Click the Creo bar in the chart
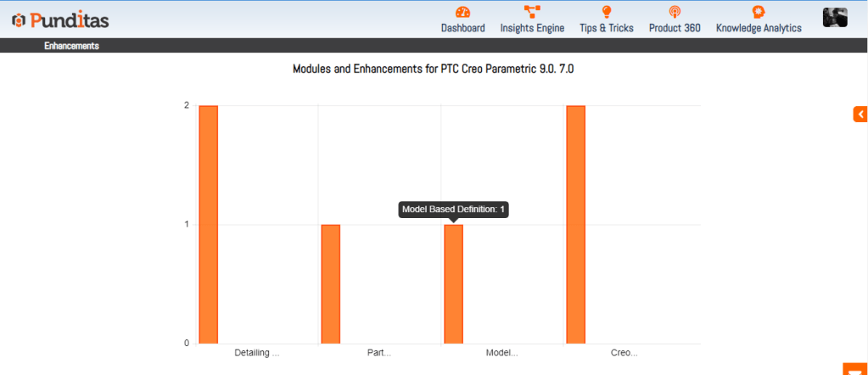 tap(575, 225)
